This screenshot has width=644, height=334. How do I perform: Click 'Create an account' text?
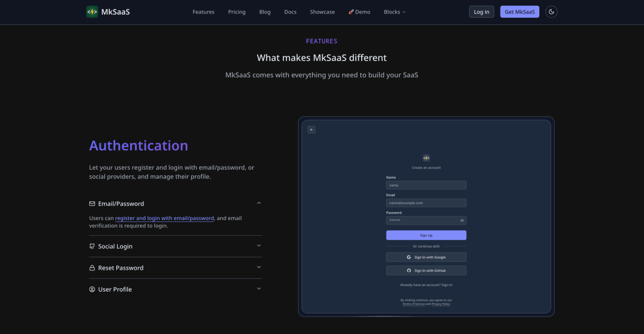point(426,168)
